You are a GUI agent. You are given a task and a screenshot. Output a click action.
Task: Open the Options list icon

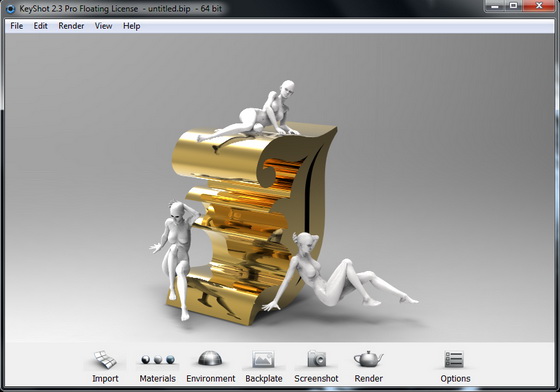[454, 359]
